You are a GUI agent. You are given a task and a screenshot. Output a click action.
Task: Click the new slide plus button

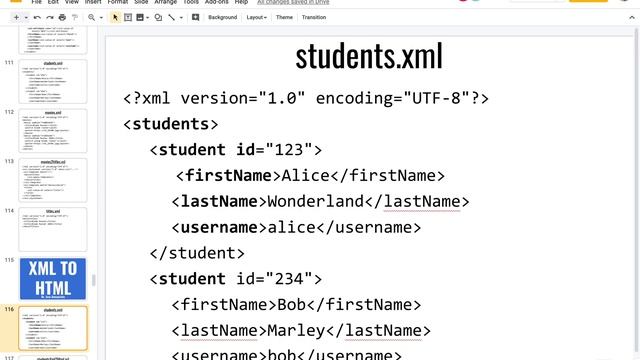click(16, 18)
